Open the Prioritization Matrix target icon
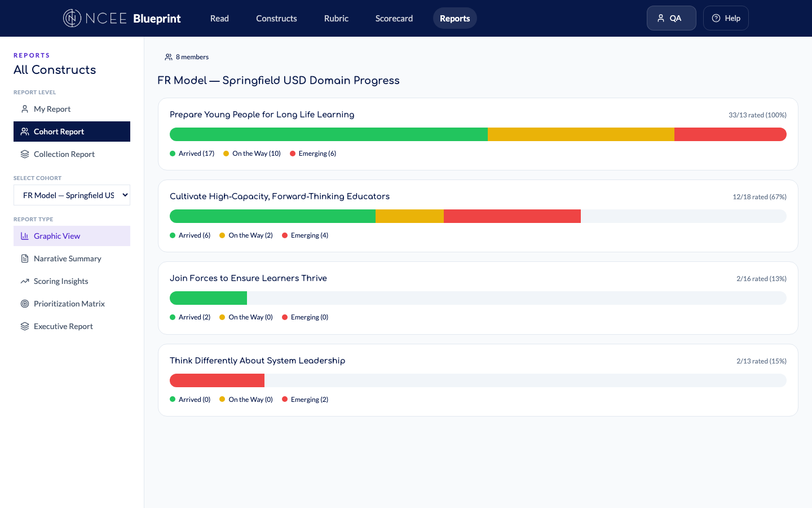 pyautogui.click(x=25, y=303)
